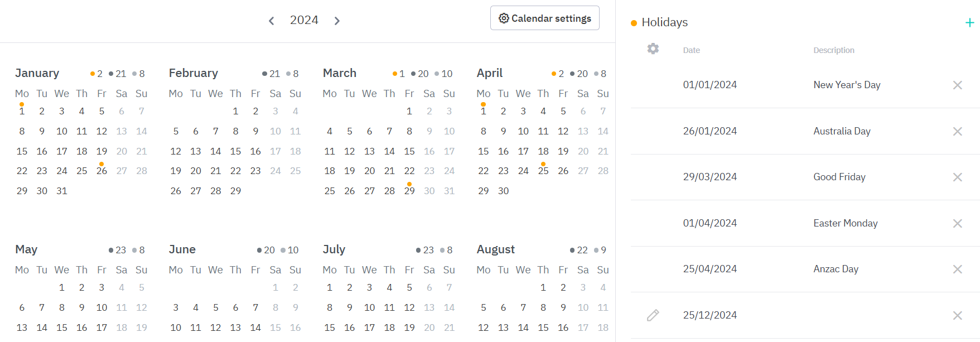Image resolution: width=980 pixels, height=342 pixels.
Task: Click the holidays table gear icon
Action: 653,49
